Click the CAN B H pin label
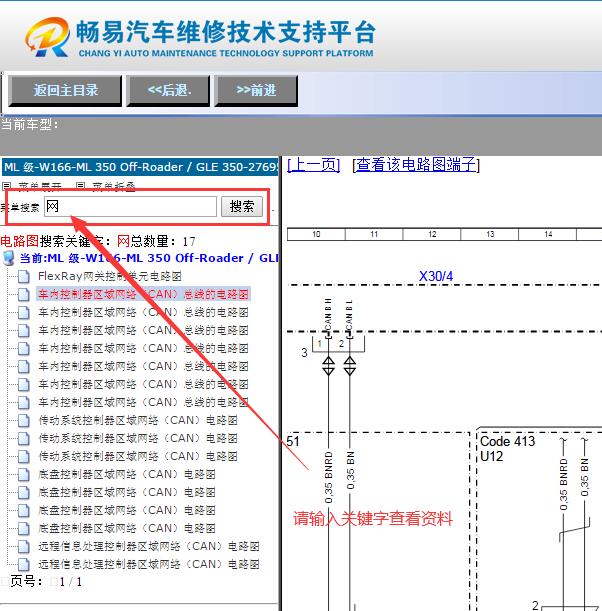This screenshot has width=602, height=611. click(x=328, y=314)
